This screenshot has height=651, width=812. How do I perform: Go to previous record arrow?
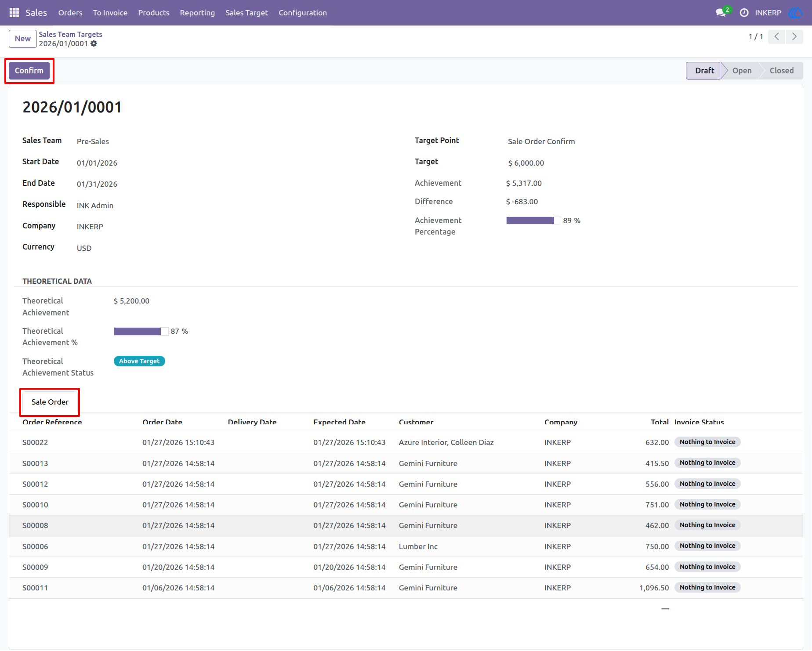(x=777, y=36)
